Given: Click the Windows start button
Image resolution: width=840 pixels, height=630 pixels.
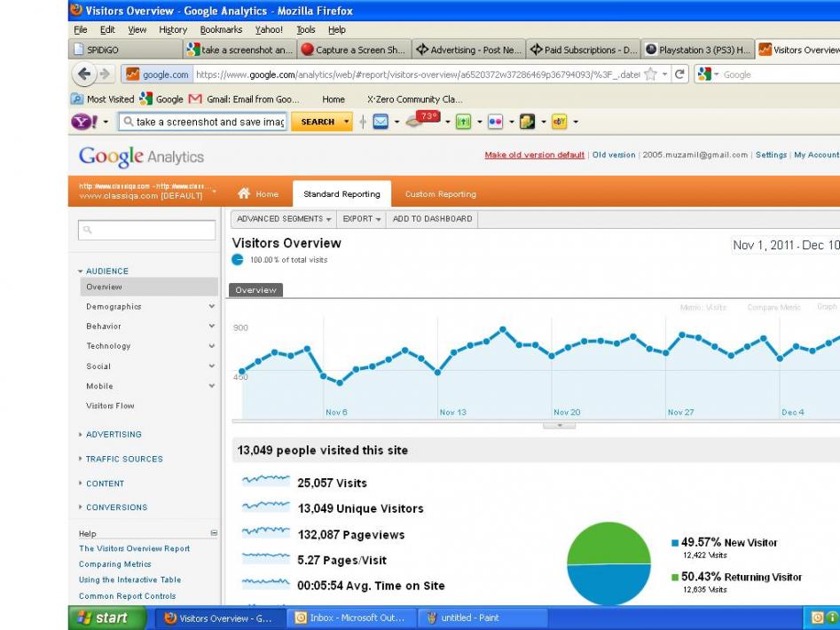Looking at the screenshot, I should (x=106, y=618).
